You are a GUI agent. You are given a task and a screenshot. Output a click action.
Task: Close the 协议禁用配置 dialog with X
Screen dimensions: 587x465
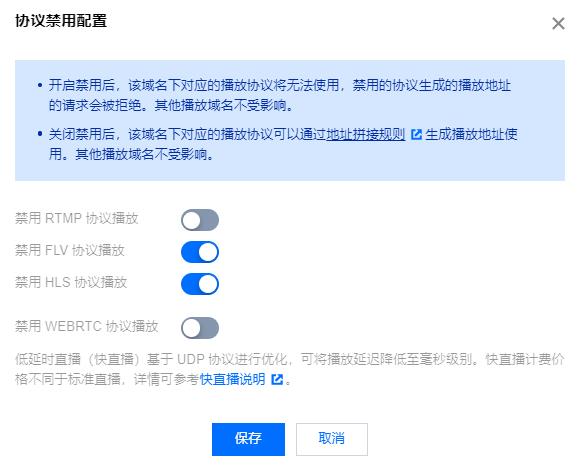tap(558, 24)
